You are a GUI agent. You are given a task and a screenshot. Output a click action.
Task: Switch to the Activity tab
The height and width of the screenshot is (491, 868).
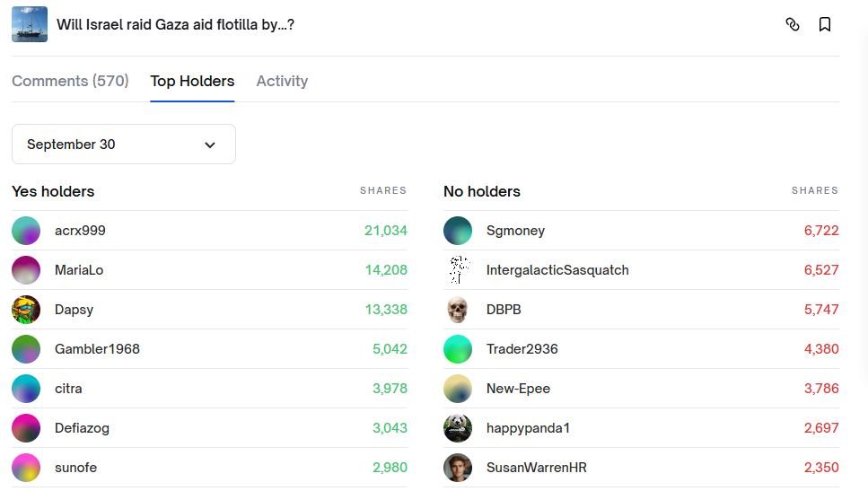(x=282, y=81)
